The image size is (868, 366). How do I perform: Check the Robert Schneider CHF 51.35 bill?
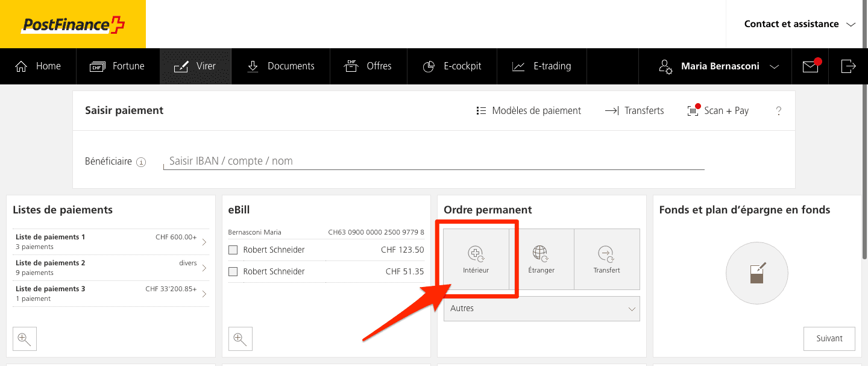[x=233, y=272]
